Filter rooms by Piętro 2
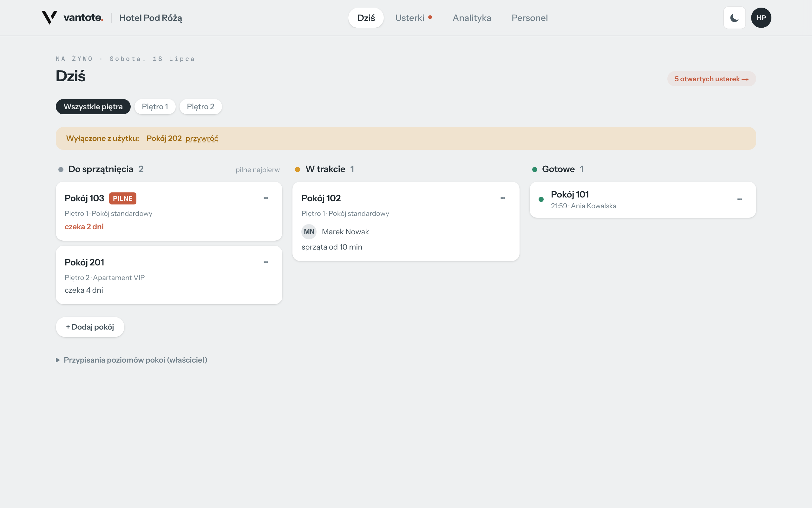Viewport: 812px width, 508px height. (x=200, y=106)
